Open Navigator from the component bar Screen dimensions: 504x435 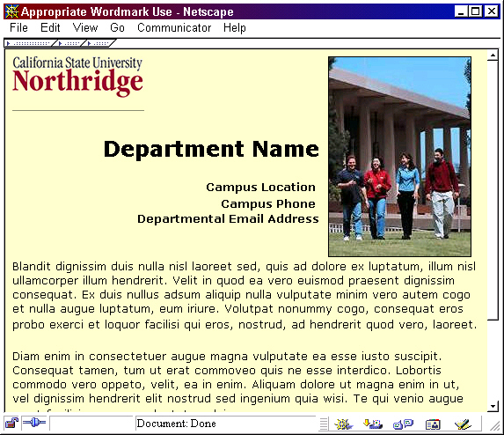pyautogui.click(x=343, y=424)
